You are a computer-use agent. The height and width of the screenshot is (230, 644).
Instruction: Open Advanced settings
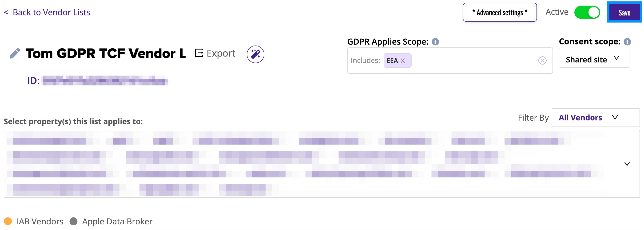pos(500,12)
